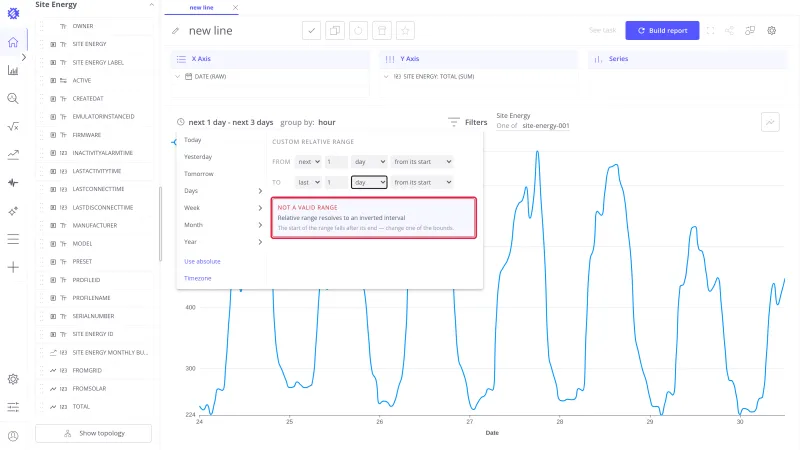Toggle the box icon beside MANUFACTURER field
The height and width of the screenshot is (450, 800).
tap(53, 226)
